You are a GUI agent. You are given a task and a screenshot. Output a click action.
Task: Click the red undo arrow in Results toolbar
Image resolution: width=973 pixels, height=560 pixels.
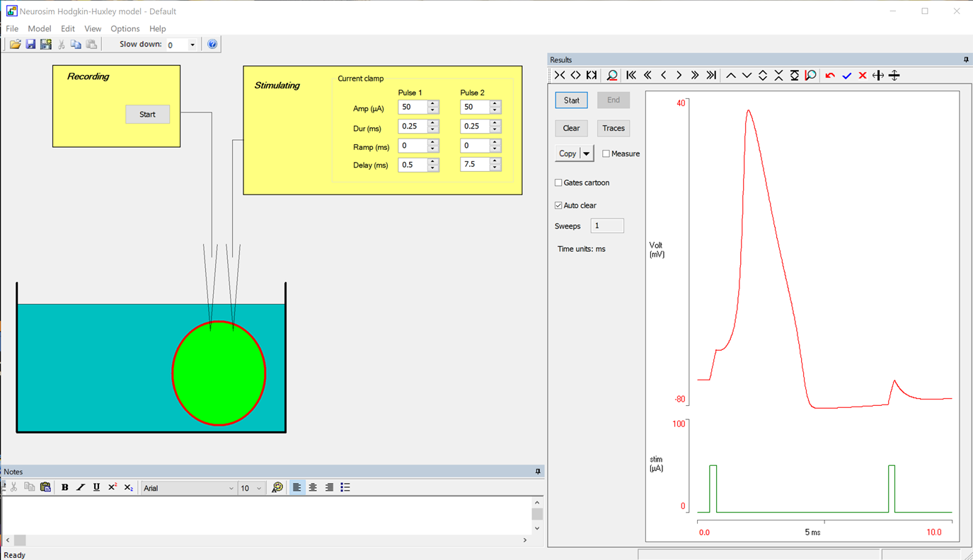coord(830,76)
